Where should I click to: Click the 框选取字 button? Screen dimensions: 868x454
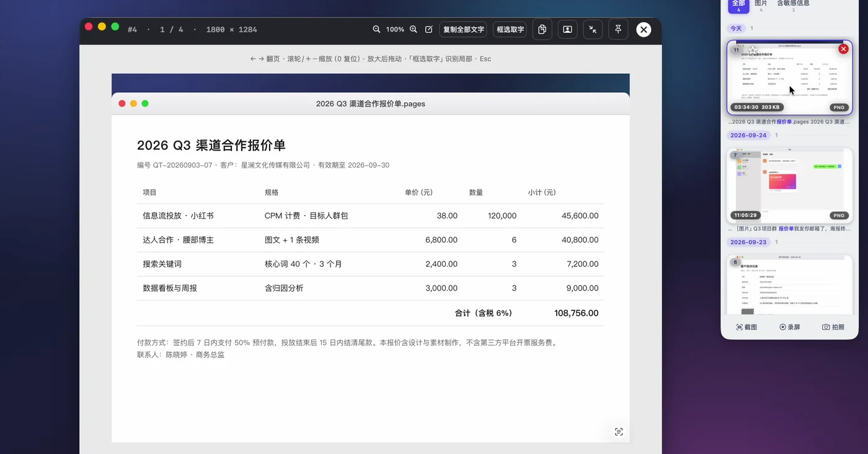(510, 29)
